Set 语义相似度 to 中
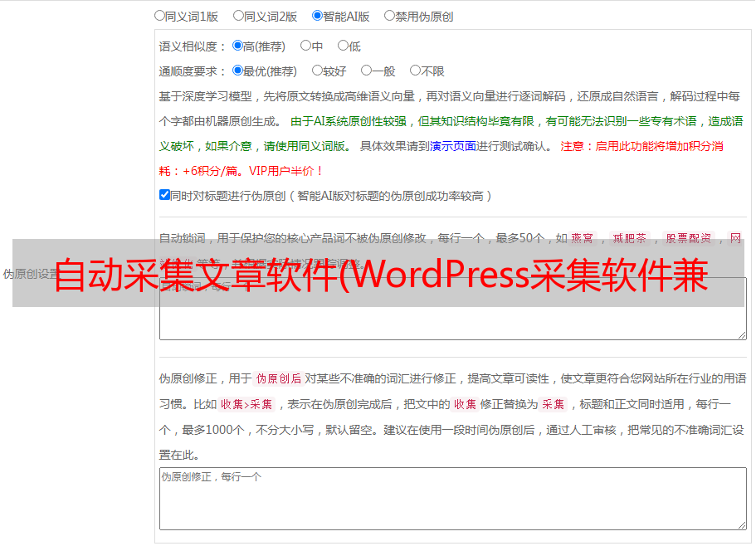 (305, 46)
